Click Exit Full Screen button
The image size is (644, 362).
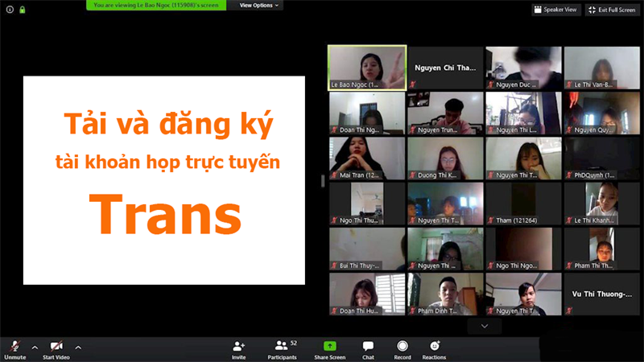[x=612, y=10]
